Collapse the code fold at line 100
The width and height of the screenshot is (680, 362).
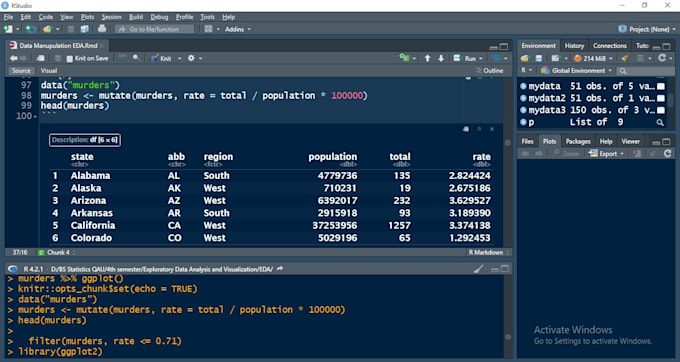(x=36, y=116)
